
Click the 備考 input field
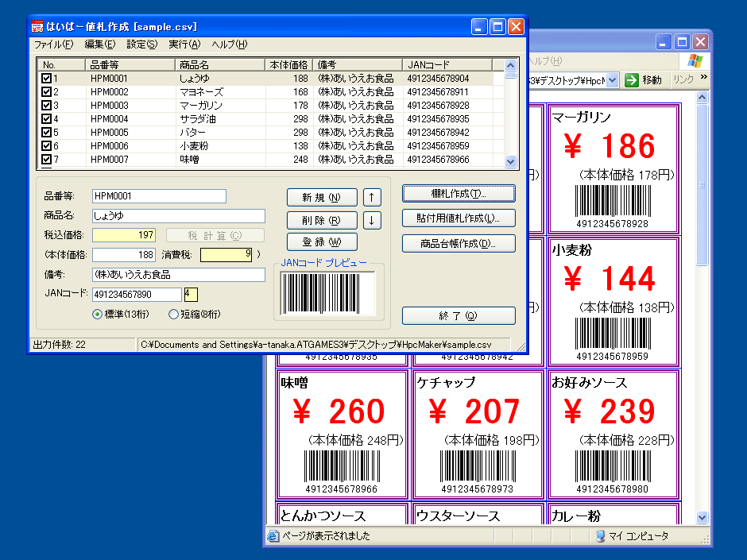pos(179,275)
